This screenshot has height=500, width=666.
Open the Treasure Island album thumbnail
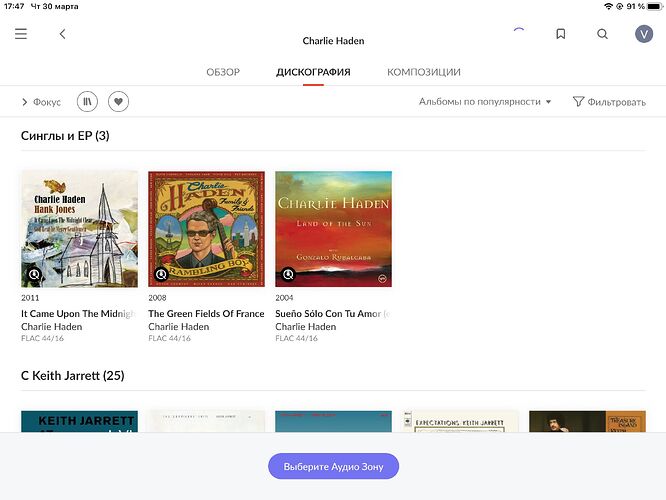(587, 421)
